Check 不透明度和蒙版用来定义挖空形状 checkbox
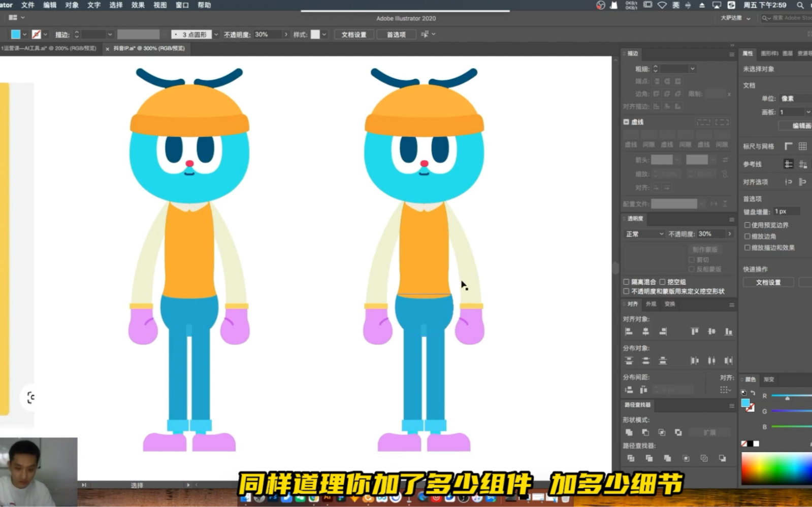This screenshot has height=507, width=812. click(626, 291)
